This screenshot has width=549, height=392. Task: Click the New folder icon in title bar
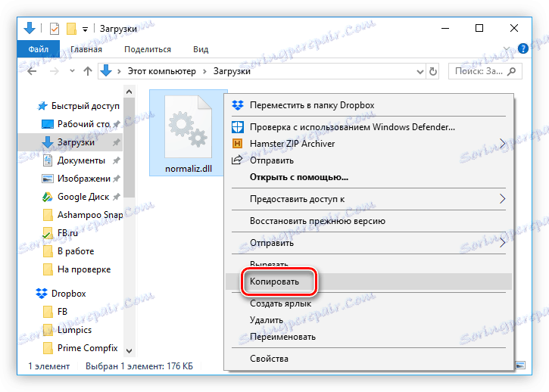(71, 29)
